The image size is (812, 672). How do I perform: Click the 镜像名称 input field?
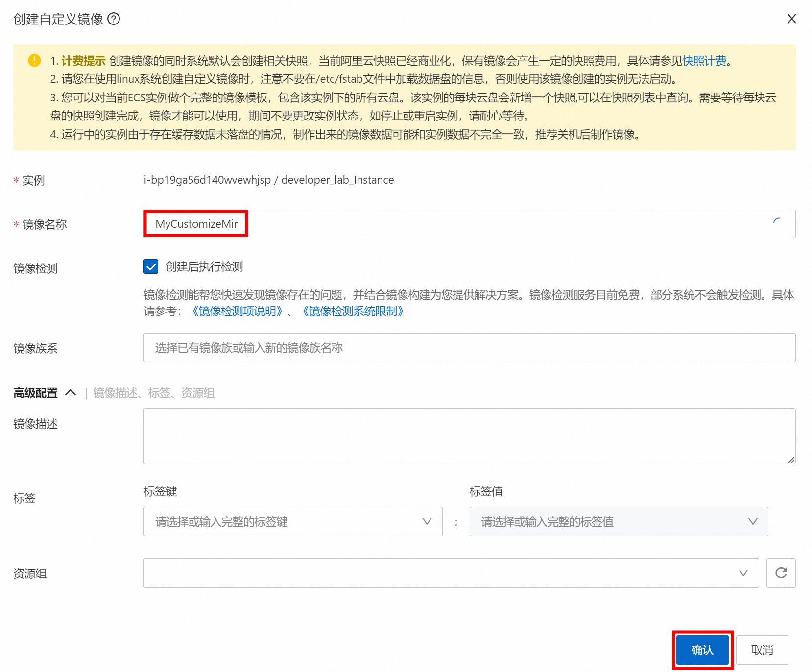click(469, 224)
